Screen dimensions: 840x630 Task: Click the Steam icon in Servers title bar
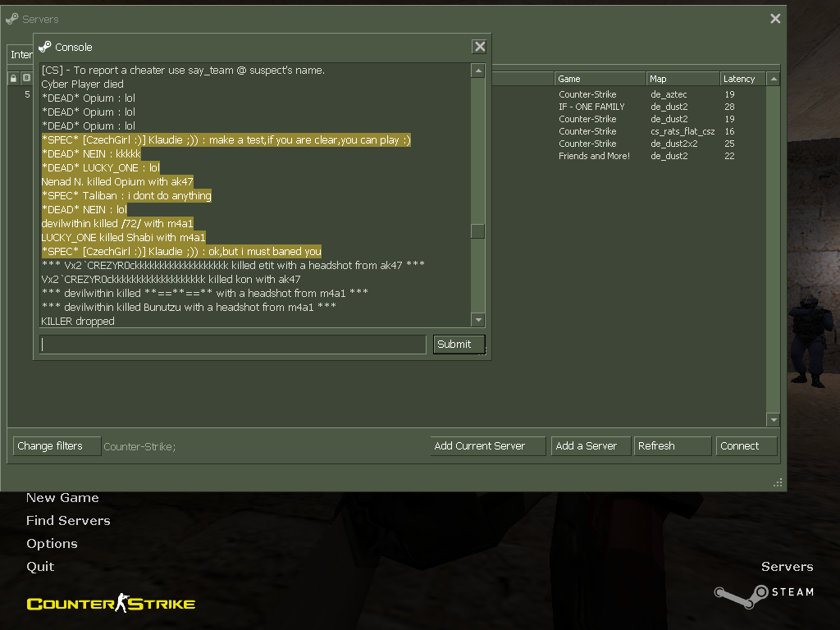(x=11, y=20)
